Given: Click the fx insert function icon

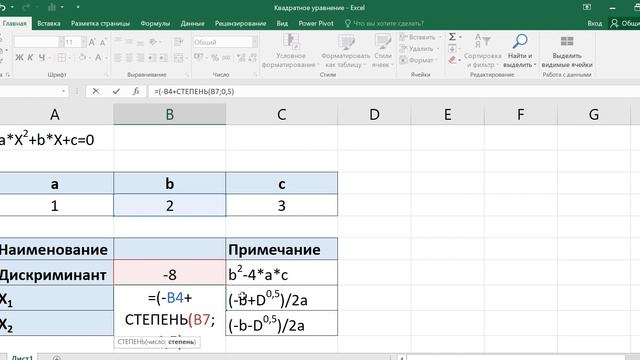Looking at the screenshot, I should [136, 91].
